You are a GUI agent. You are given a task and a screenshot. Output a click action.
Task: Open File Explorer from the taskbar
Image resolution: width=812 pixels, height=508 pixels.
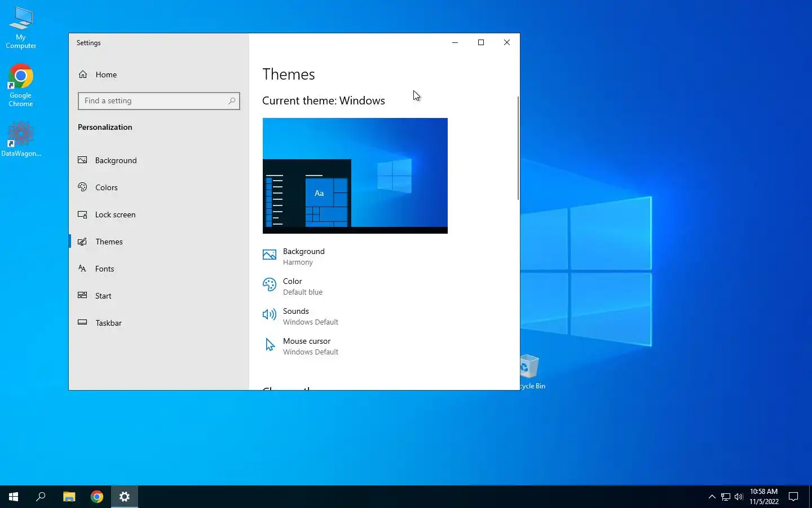[x=69, y=497]
